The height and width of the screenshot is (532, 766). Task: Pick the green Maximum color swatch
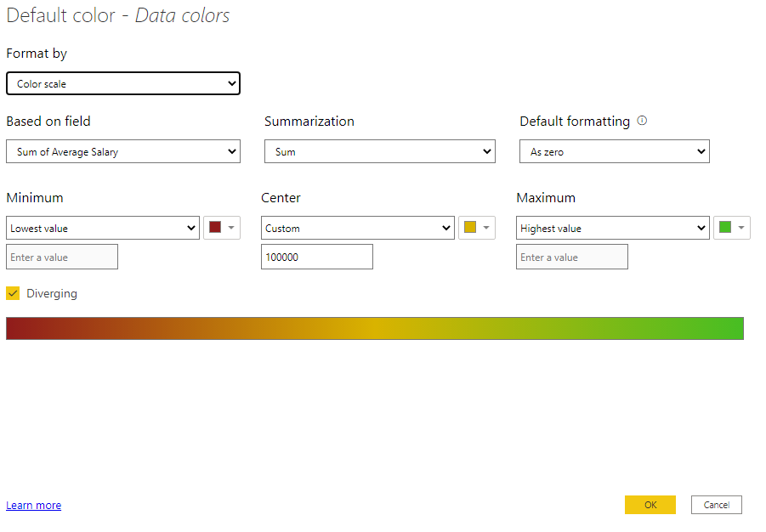725,227
